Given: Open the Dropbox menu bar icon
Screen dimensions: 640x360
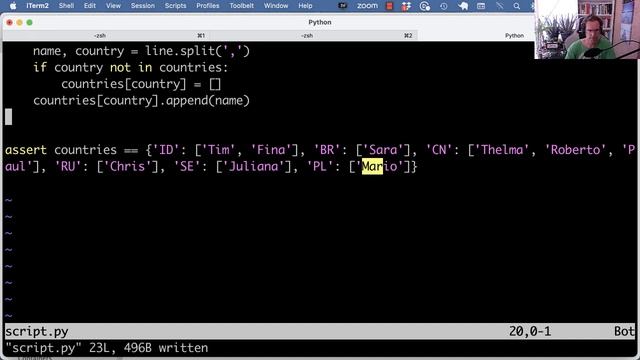Looking at the screenshot, I should tap(406, 6).
